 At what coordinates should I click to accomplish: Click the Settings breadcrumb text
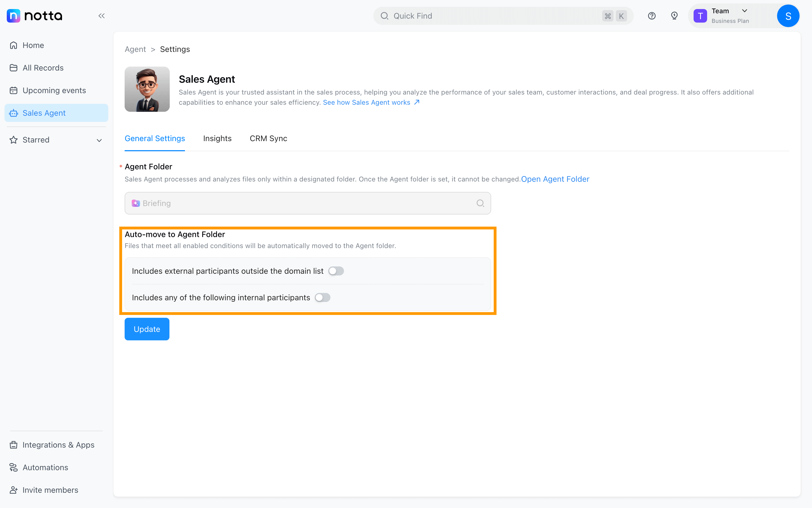[x=175, y=49]
